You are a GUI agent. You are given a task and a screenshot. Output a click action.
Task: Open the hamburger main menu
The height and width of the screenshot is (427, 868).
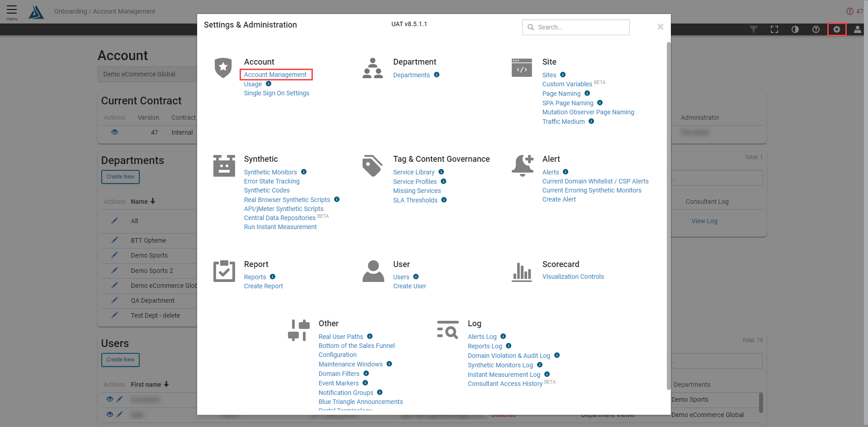click(12, 11)
